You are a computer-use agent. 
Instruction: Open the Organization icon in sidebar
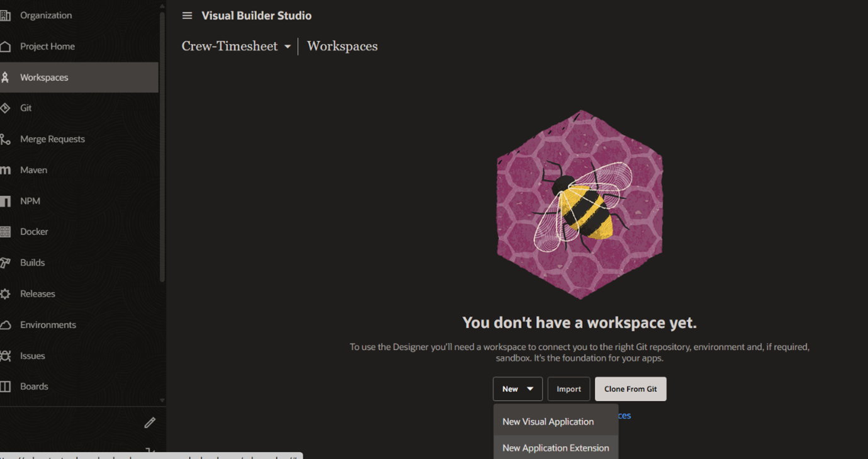tap(6, 15)
